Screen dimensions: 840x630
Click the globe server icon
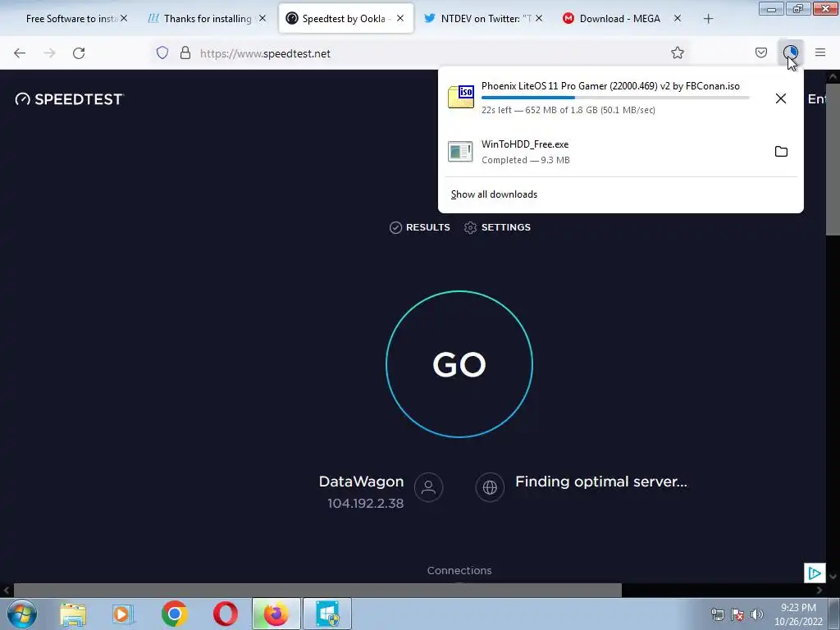[x=490, y=487]
